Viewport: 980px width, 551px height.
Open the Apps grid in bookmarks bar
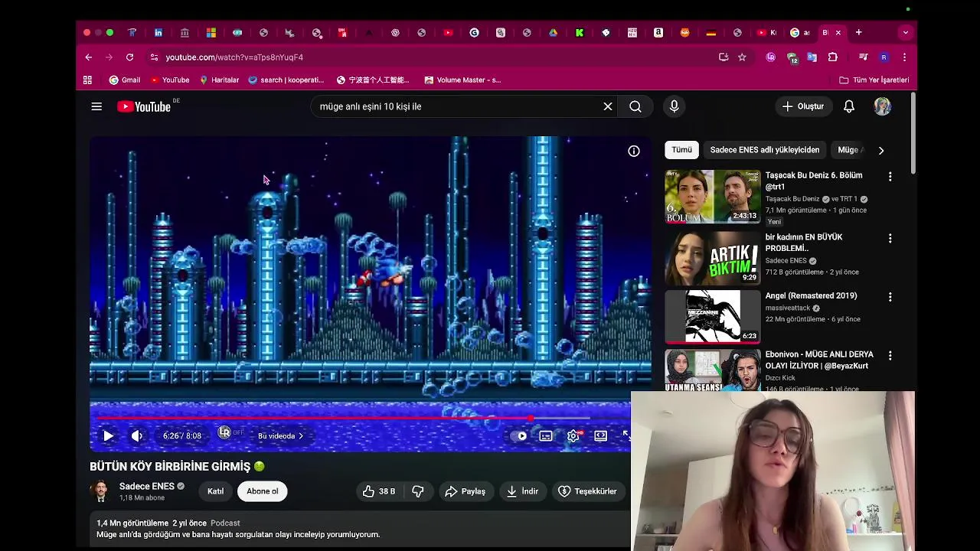click(87, 80)
